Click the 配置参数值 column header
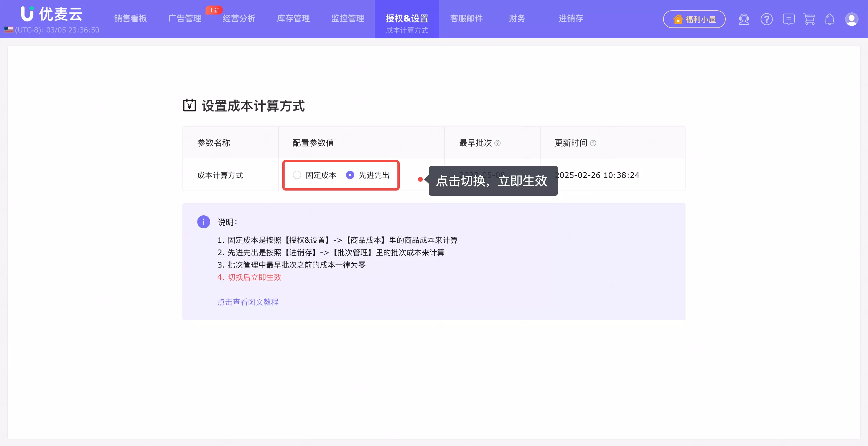This screenshot has height=446, width=868. coord(313,143)
